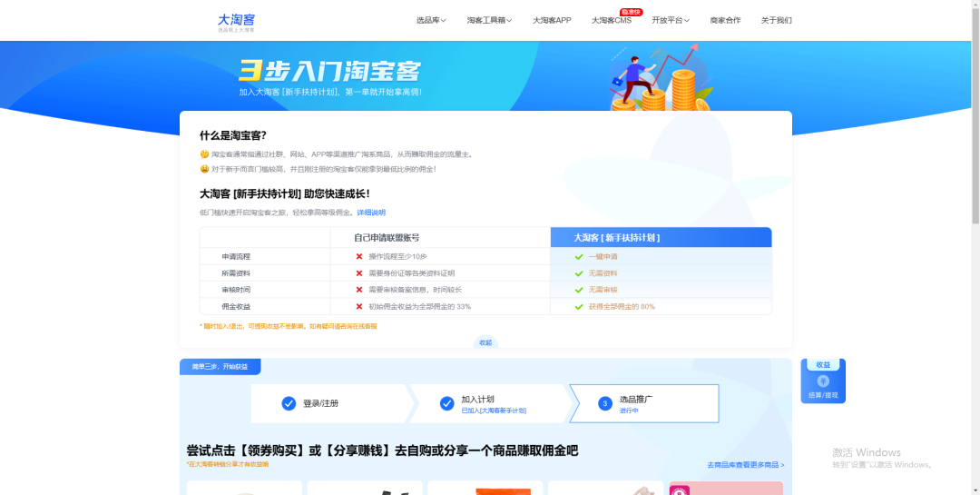Click the green check beside 一键申请
The height and width of the screenshot is (495, 980).
click(579, 256)
